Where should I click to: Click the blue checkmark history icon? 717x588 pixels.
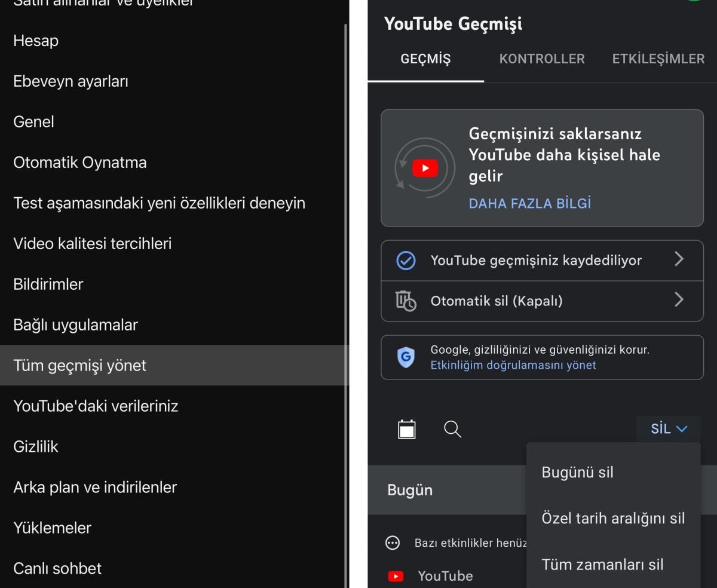point(406,261)
